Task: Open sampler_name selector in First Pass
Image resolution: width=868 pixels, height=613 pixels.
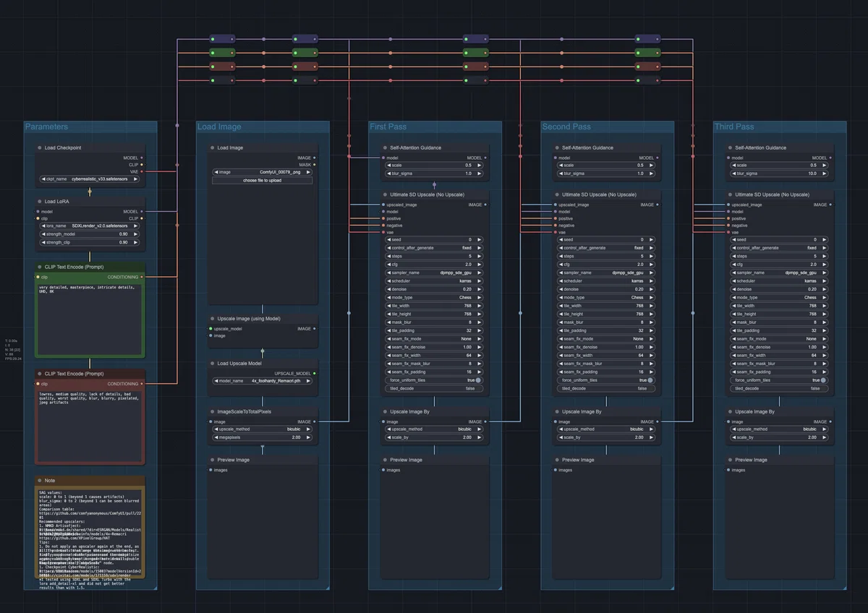Action: pos(434,273)
